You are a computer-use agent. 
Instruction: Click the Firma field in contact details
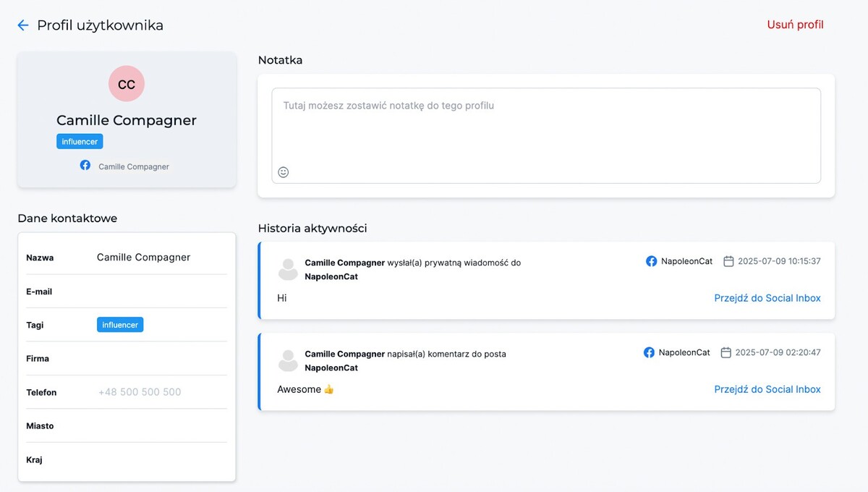point(161,359)
